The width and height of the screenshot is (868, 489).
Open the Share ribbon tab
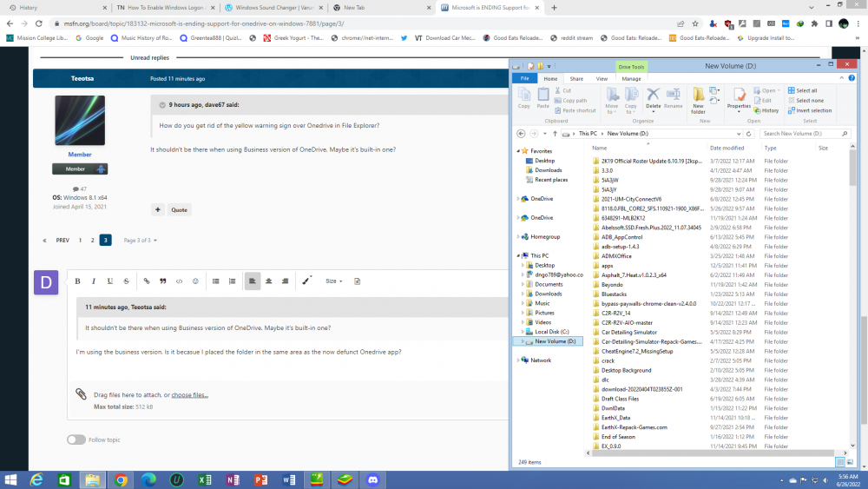pyautogui.click(x=576, y=78)
